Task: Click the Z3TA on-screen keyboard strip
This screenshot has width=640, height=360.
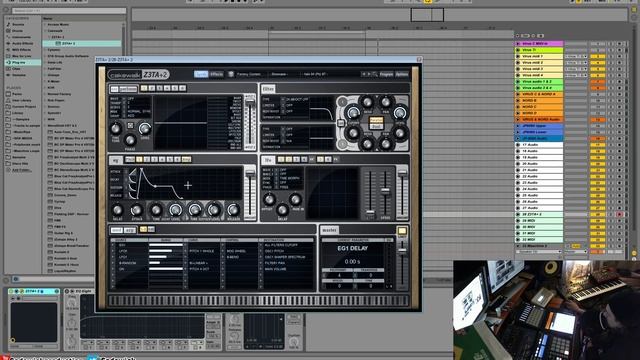Action: [258, 301]
